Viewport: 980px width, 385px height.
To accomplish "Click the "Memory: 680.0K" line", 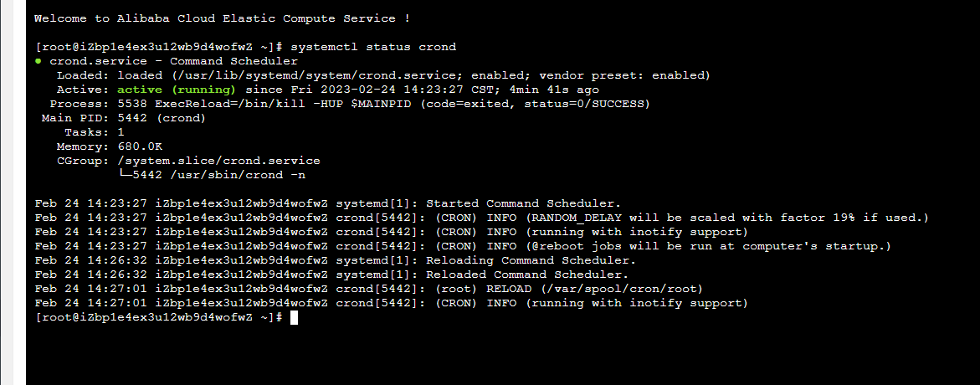I will click(x=110, y=146).
